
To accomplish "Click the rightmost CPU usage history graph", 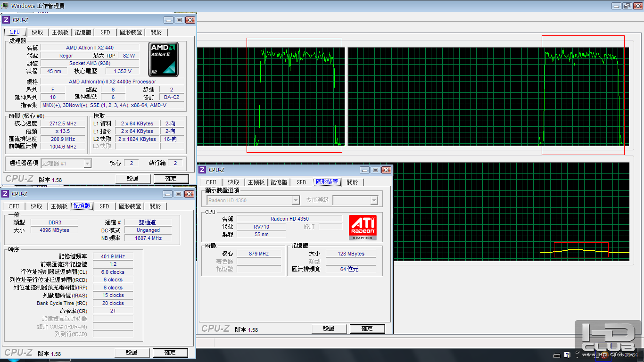I will (488, 96).
